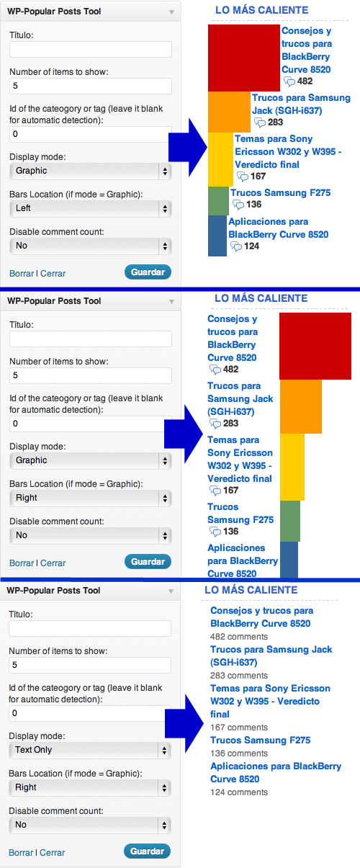360x868 pixels.
Task: Open Bars Location dropdown set to Left
Action: click(x=91, y=208)
